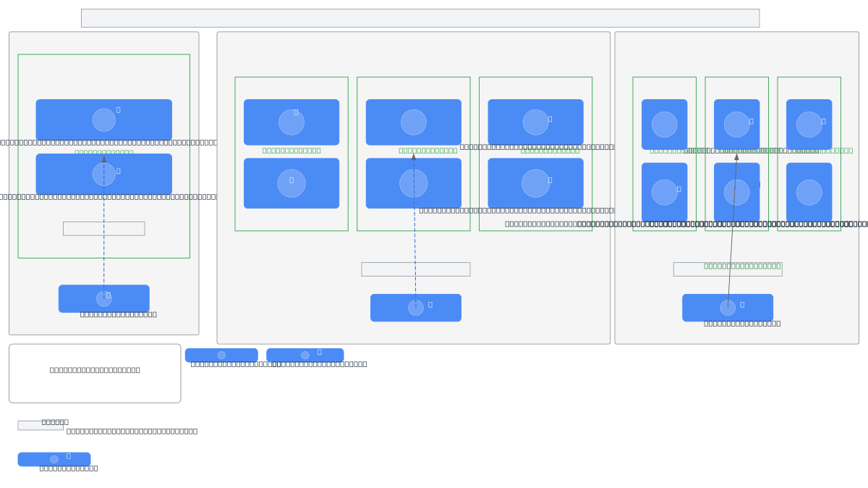
Task: Click the white rounded box below the left panel
Action: coord(95,374)
